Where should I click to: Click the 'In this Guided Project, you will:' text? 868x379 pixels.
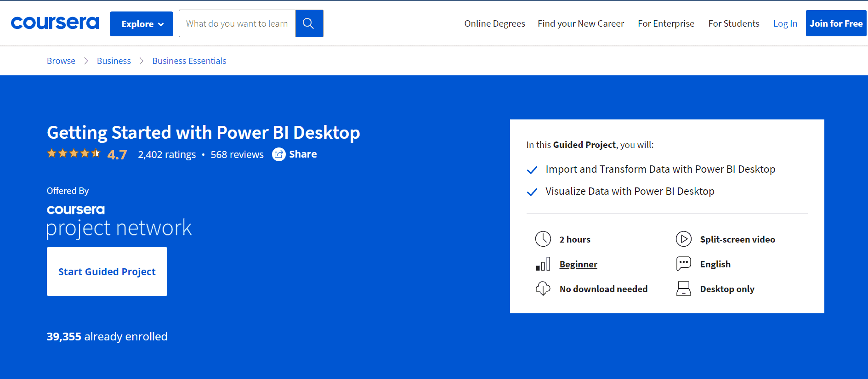[590, 145]
